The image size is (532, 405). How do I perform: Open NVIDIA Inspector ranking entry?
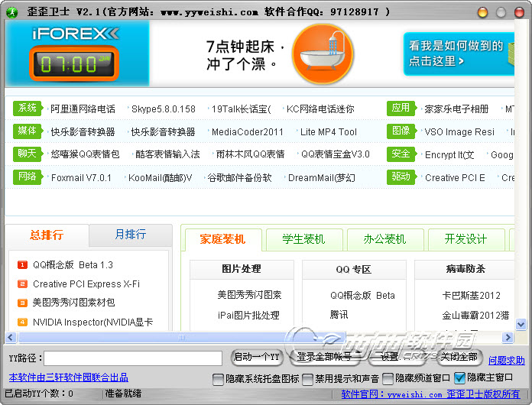(93, 322)
